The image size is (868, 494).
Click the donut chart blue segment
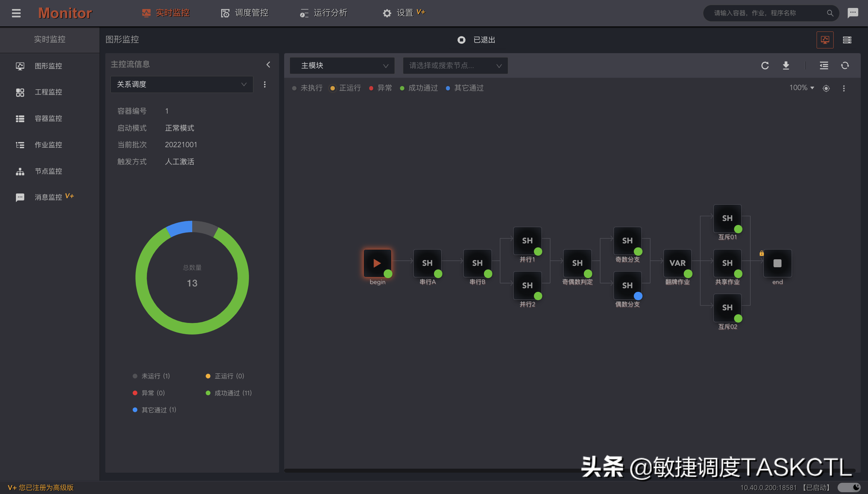pos(180,228)
